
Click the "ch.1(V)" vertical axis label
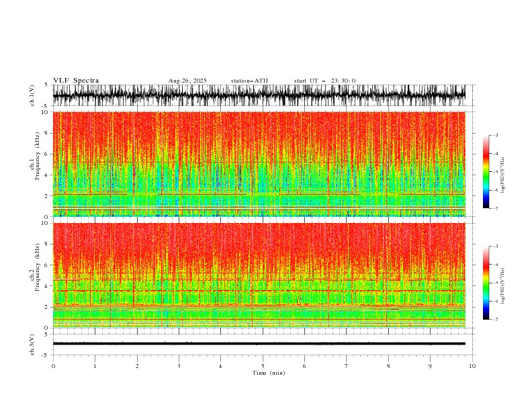pyautogui.click(x=32, y=95)
